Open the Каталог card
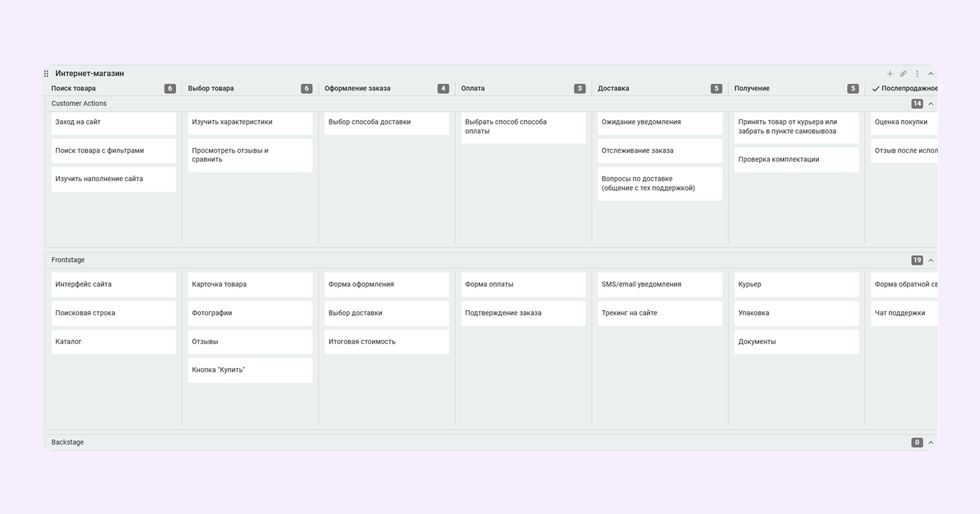This screenshot has width=980, height=514. click(x=114, y=342)
